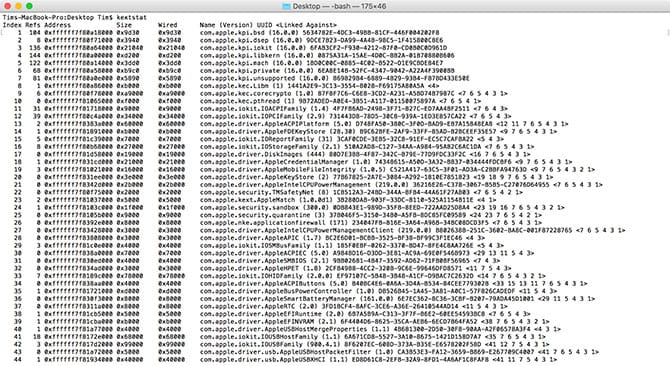
Task: Click "com.apple.driver.AppleSmartBatteryManager" name
Action: pos(276,299)
